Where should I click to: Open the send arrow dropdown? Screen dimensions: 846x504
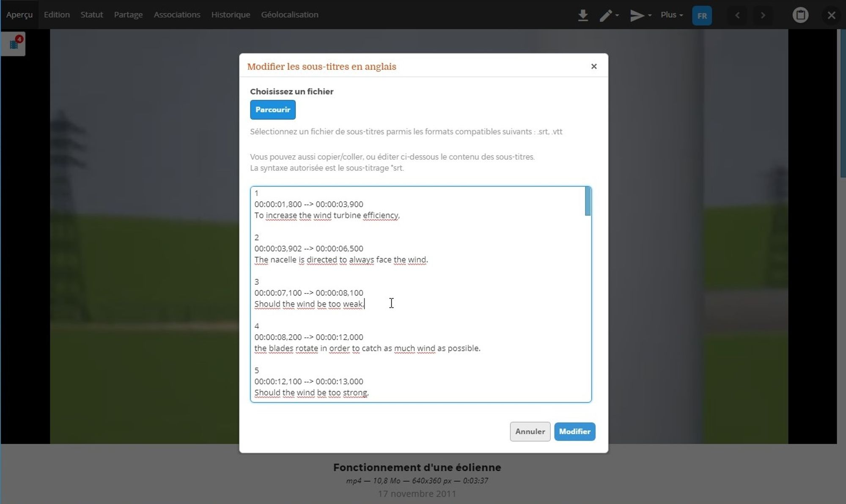click(x=640, y=15)
